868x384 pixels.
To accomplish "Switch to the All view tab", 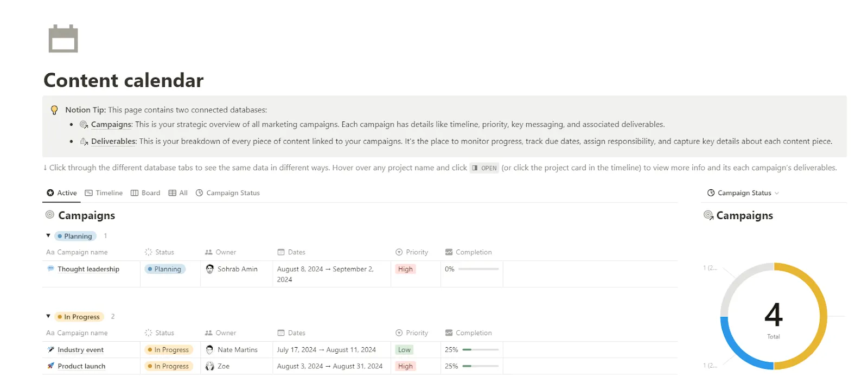I will (178, 193).
